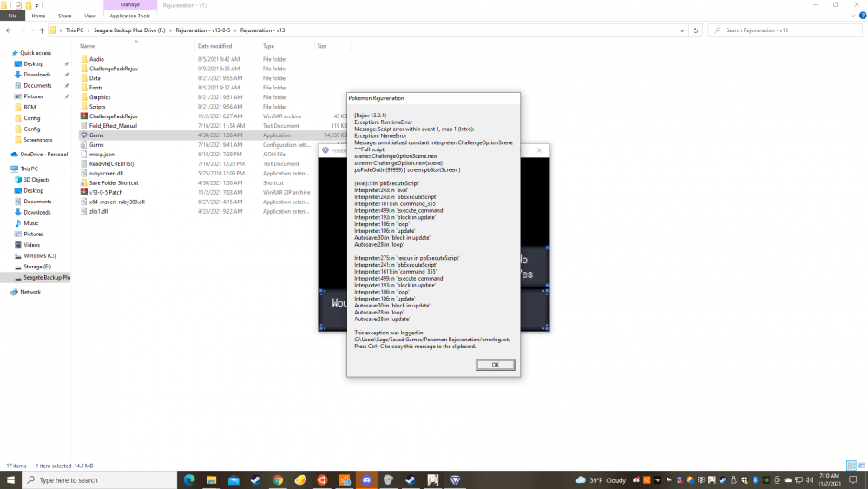Open Screenshots folder in navigation pane
Screen dimensions: 868x489
pyautogui.click(x=37, y=140)
